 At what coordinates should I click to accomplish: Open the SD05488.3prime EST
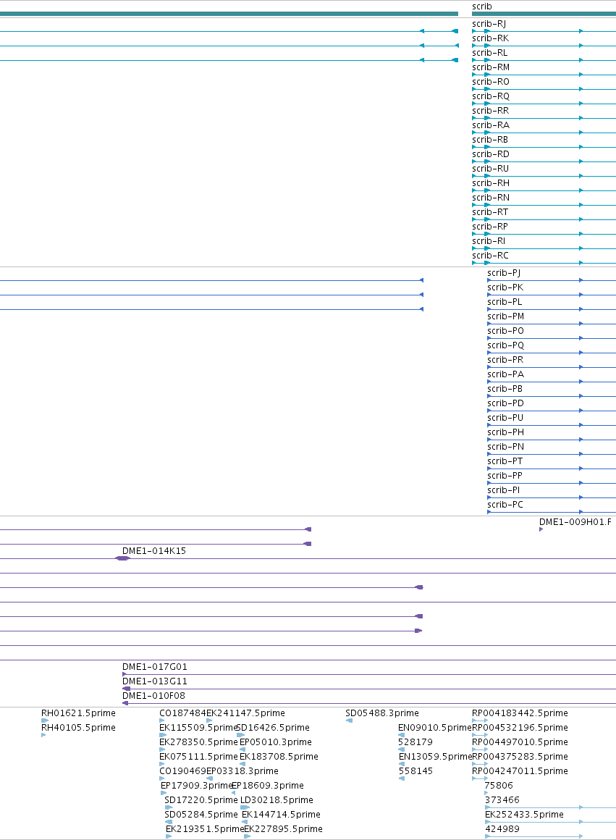pyautogui.click(x=382, y=713)
